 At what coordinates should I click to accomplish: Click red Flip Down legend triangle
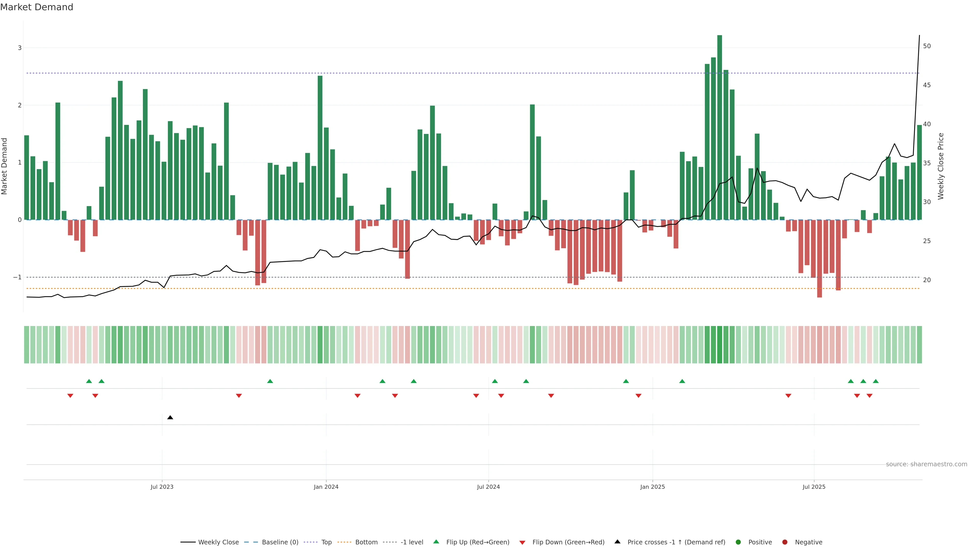pos(522,542)
